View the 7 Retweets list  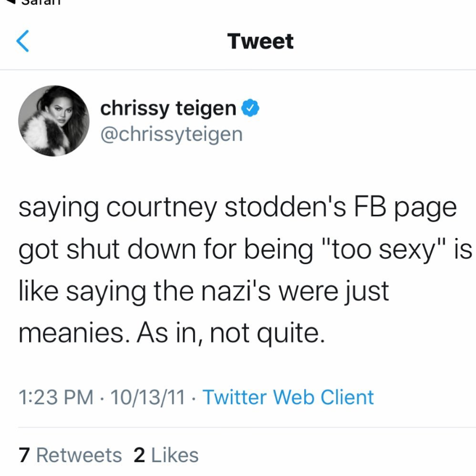[x=70, y=455]
